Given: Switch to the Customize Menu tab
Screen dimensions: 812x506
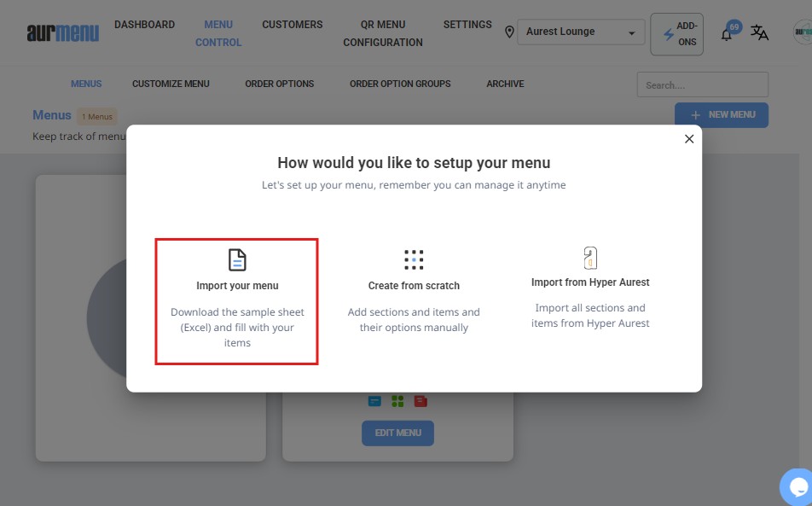Looking at the screenshot, I should pyautogui.click(x=171, y=84).
